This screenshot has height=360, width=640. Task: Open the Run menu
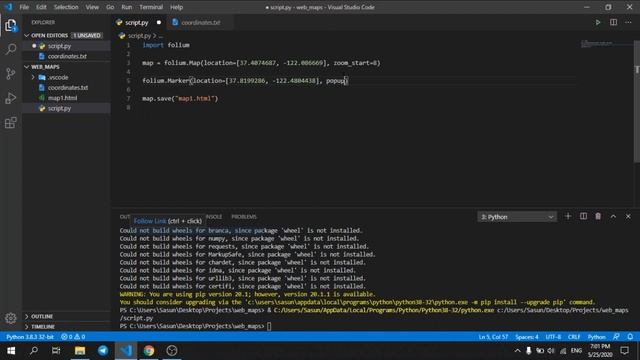tap(127, 7)
